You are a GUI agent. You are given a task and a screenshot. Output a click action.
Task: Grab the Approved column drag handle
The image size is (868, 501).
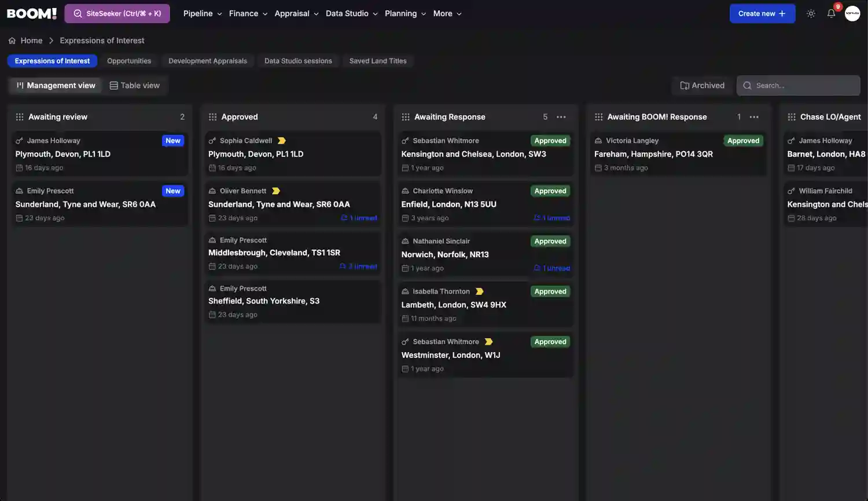click(212, 117)
